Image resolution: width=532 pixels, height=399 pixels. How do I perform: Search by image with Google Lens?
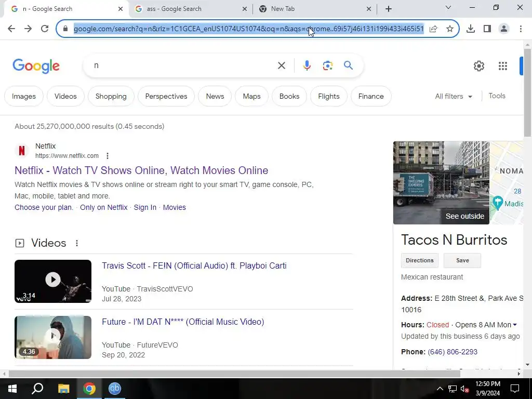[328, 65]
